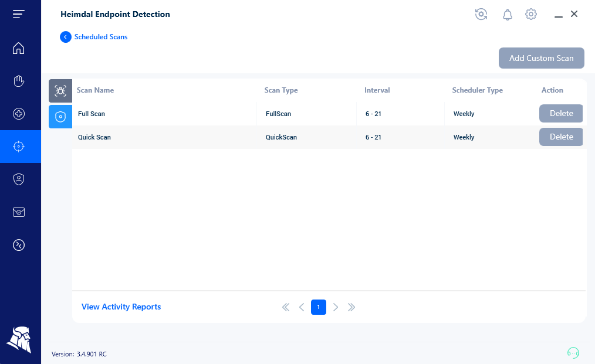Click the FullScan type cell
595x364 pixels.
point(278,114)
